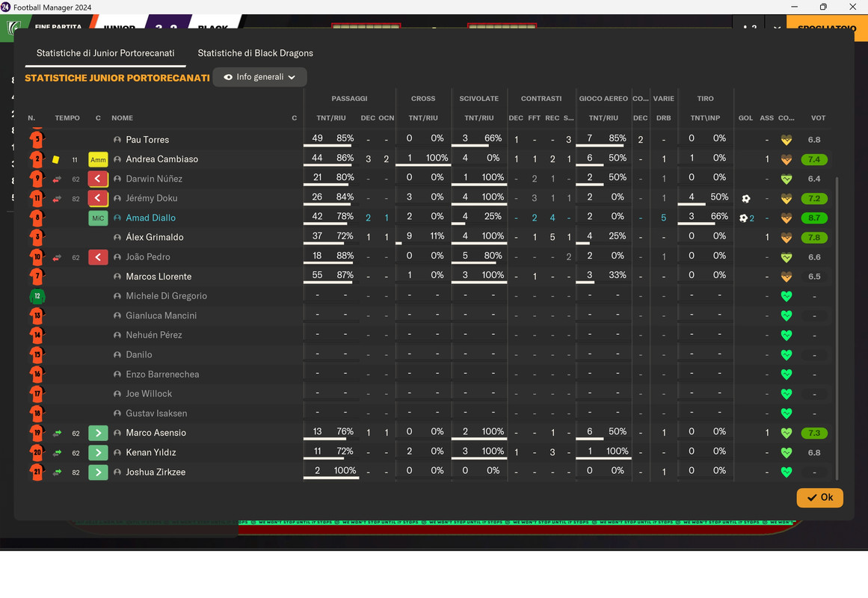Click condition heart icon for Michele Di Gregorio

786,296
